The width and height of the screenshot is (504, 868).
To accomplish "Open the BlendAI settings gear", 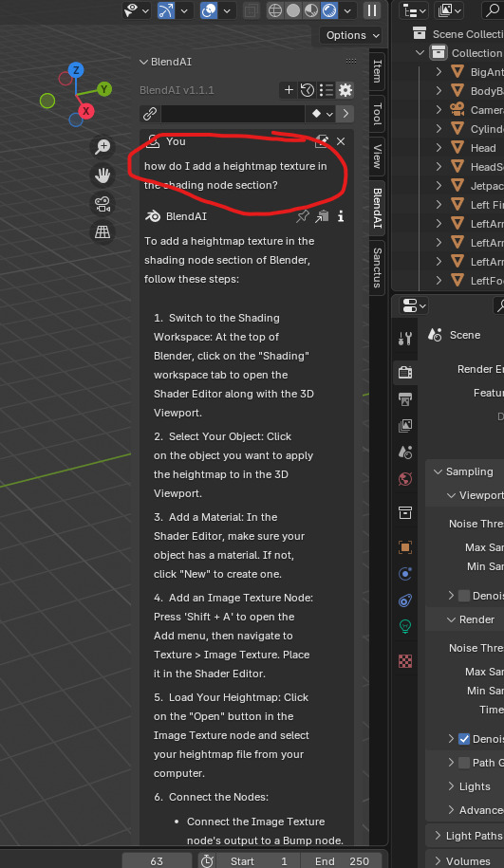I will pos(345,90).
